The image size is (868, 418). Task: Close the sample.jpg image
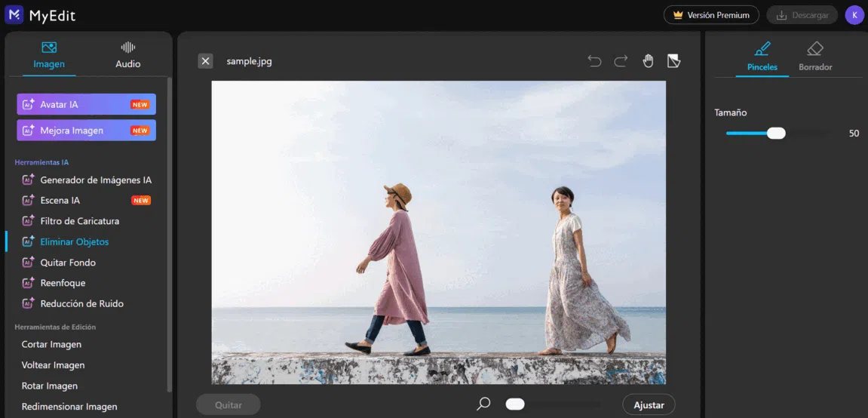pyautogui.click(x=205, y=61)
